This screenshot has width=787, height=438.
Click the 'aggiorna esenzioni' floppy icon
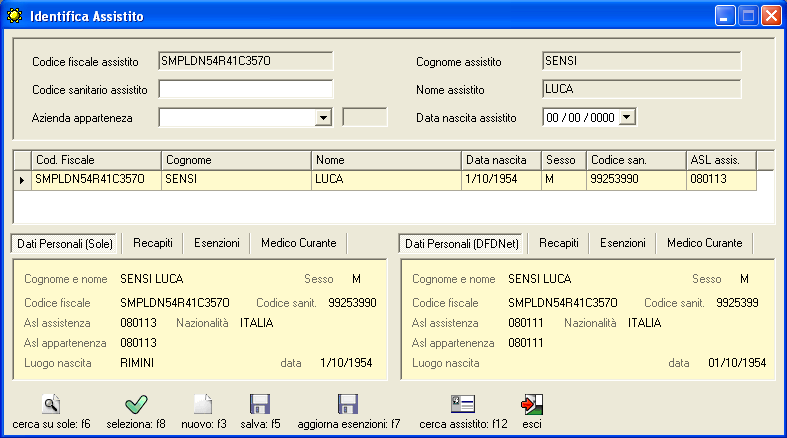(348, 404)
